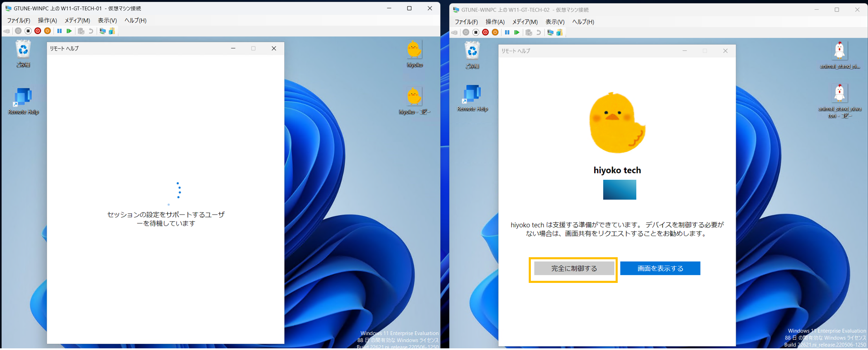Select Recycle Bin icon on TECH-01 desktop

click(x=23, y=53)
